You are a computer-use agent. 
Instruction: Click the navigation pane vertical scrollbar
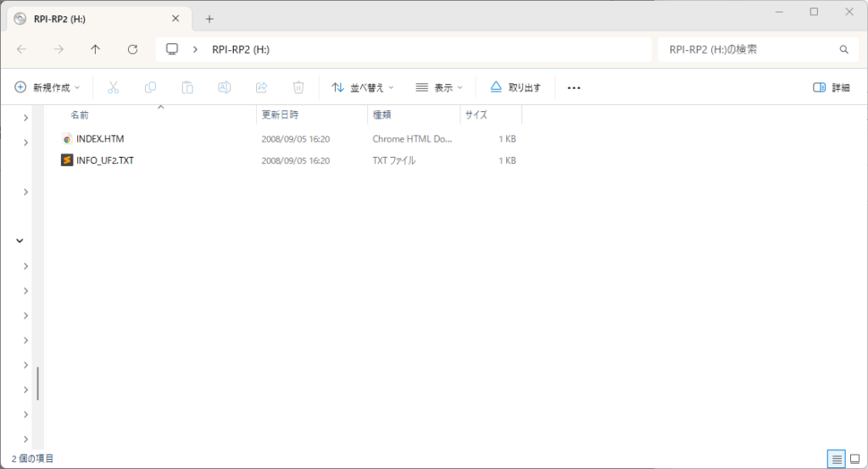(38, 383)
